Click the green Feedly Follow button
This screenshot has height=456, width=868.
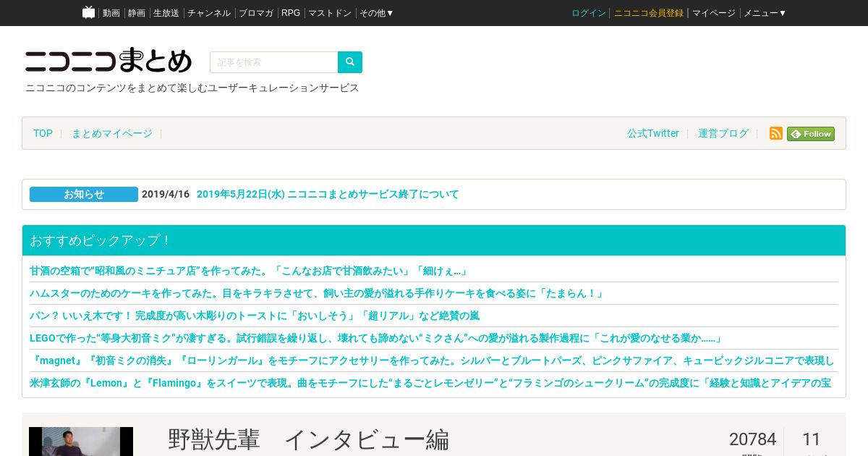pyautogui.click(x=811, y=133)
